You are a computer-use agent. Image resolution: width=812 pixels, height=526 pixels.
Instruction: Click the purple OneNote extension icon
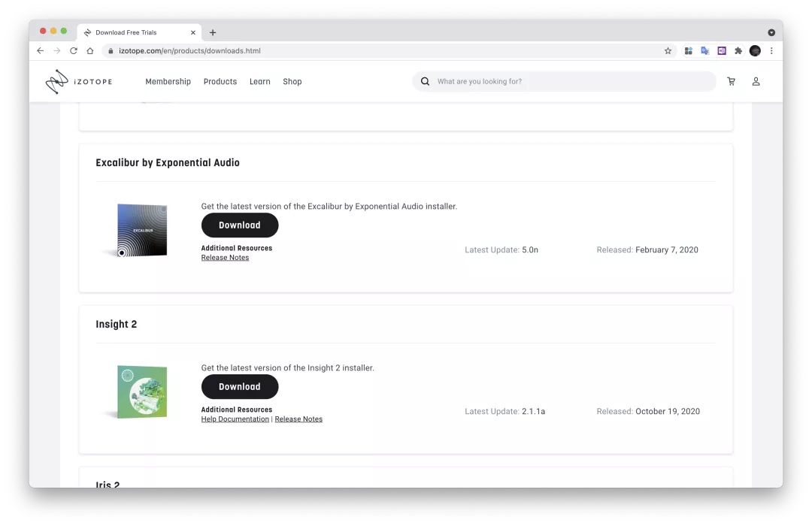tap(722, 51)
